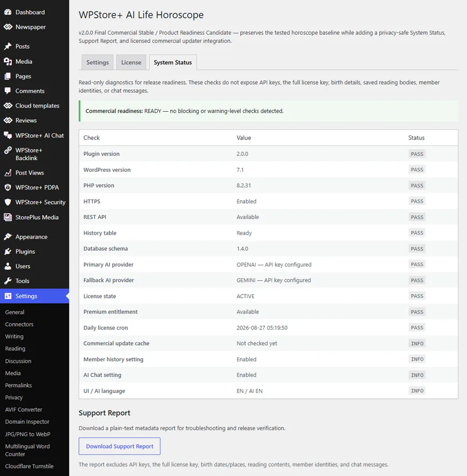Click the 'History table' check label
467x476 pixels.
[100, 233]
